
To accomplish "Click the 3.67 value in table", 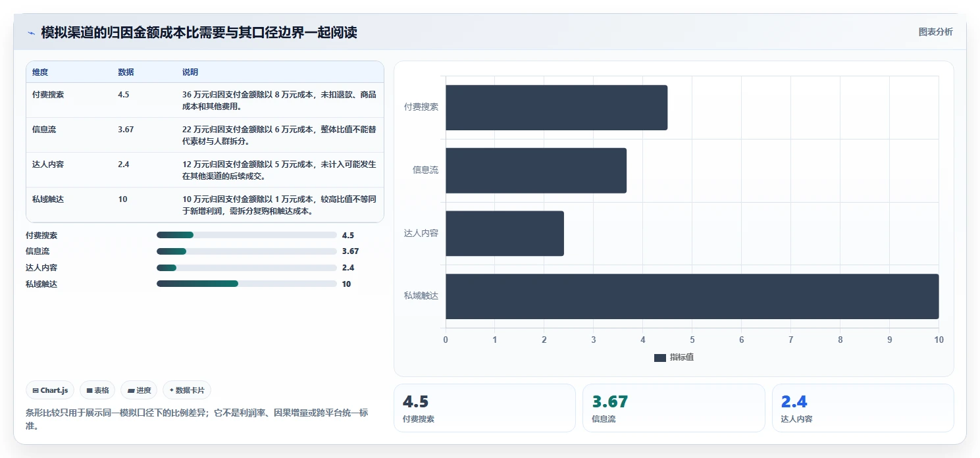I will click(126, 130).
